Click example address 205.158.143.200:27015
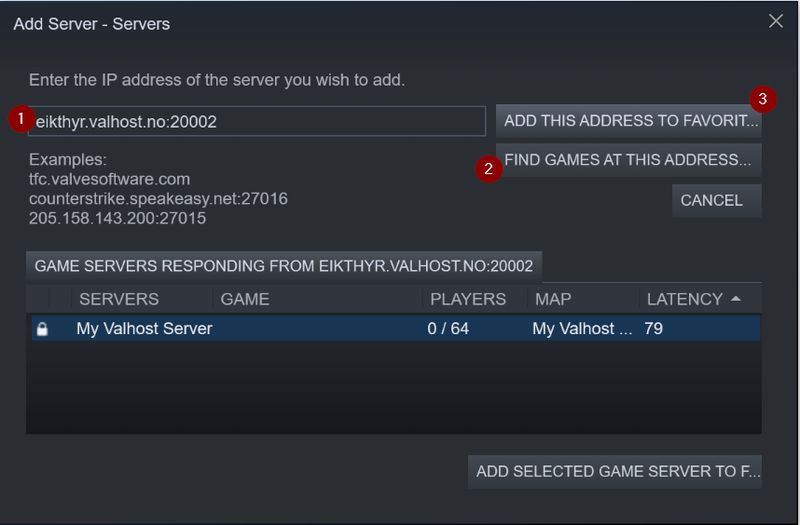The height and width of the screenshot is (525, 800). (117, 218)
